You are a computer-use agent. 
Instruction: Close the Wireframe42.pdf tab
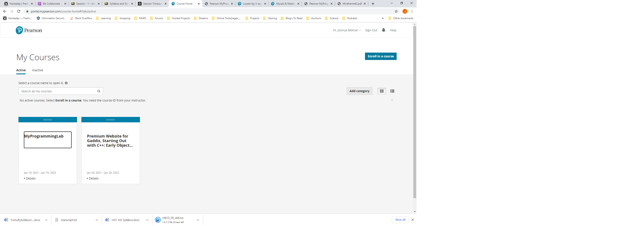[x=365, y=4]
